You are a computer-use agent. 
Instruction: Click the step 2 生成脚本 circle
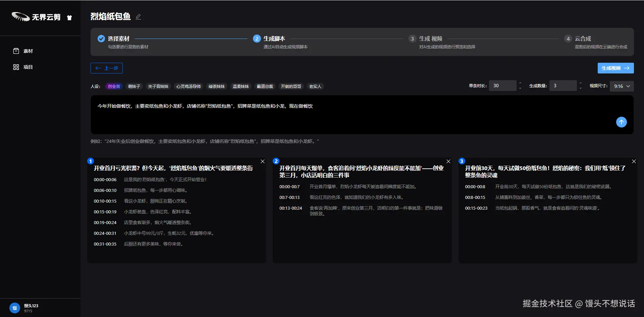[257, 39]
